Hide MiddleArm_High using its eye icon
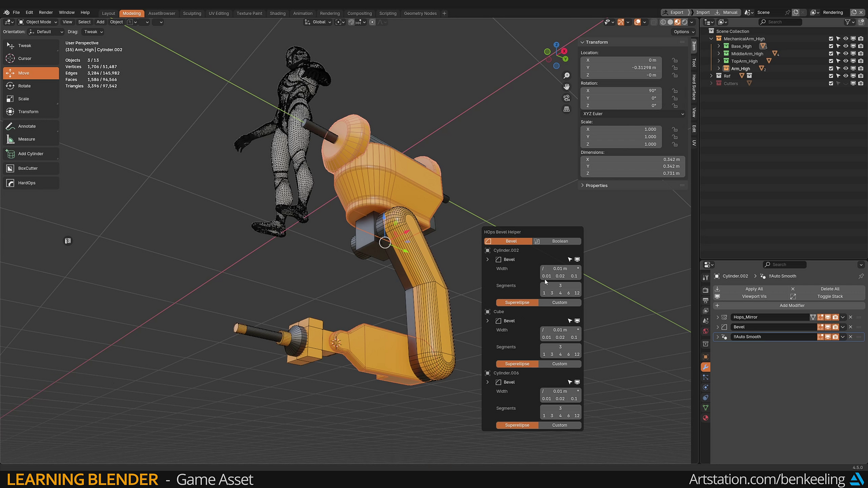The image size is (868, 488). pyautogui.click(x=845, y=54)
